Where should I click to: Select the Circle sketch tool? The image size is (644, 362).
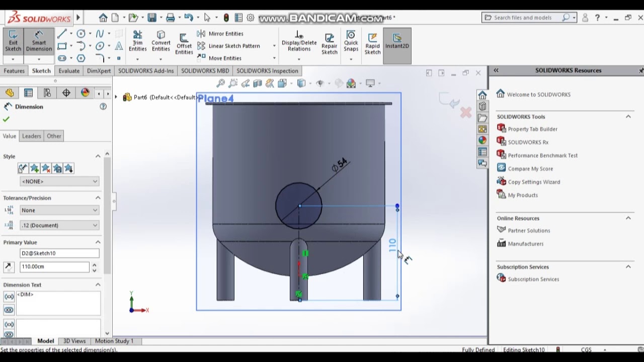point(81,34)
